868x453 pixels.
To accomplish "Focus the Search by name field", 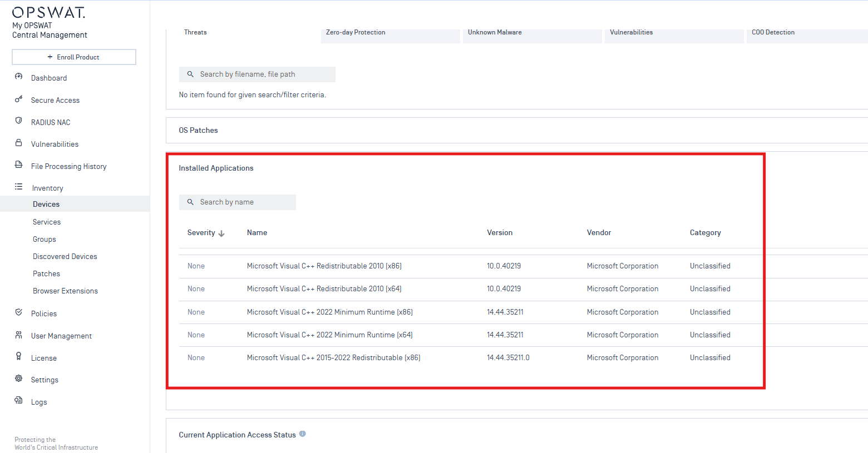I will [244, 202].
